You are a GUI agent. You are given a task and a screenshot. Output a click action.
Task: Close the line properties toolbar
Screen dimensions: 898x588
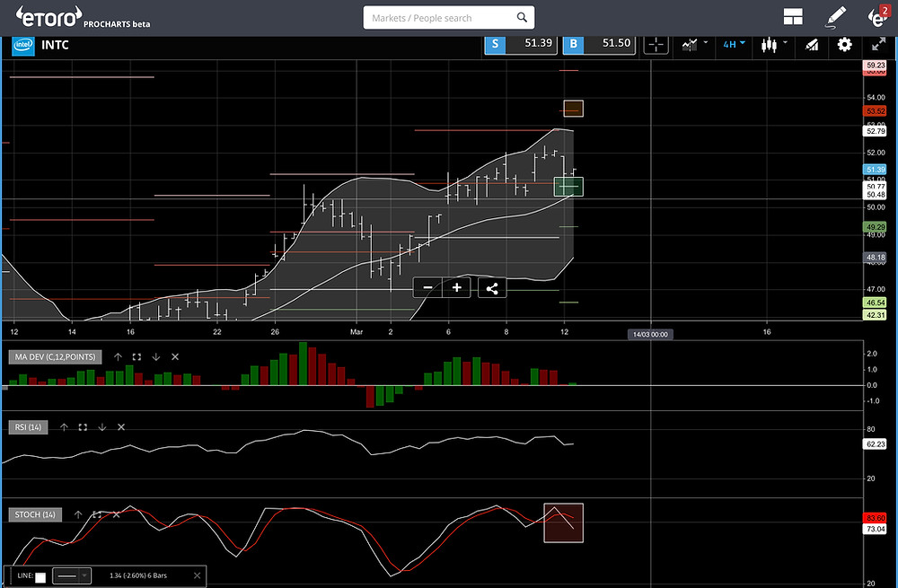[x=197, y=575]
